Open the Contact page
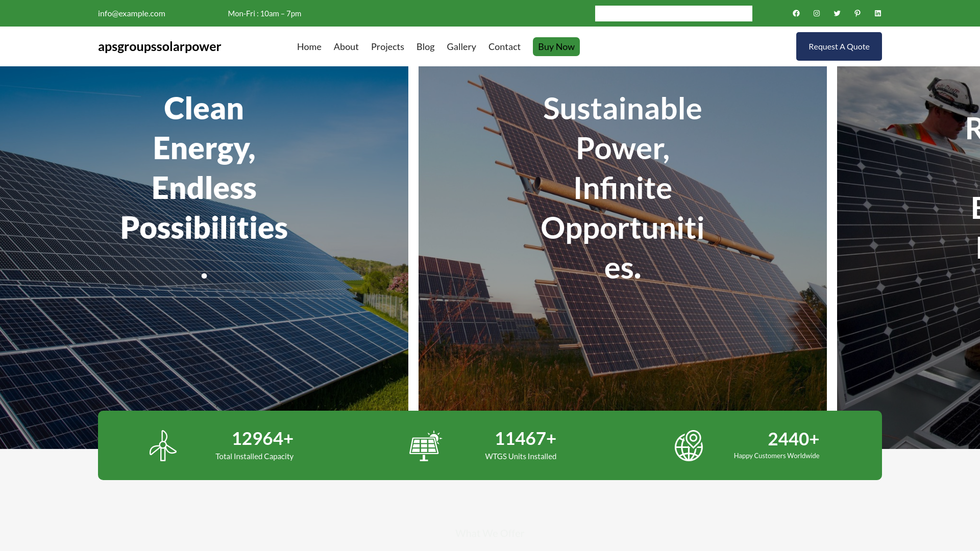Screen dimensions: 980x551 click(x=504, y=46)
